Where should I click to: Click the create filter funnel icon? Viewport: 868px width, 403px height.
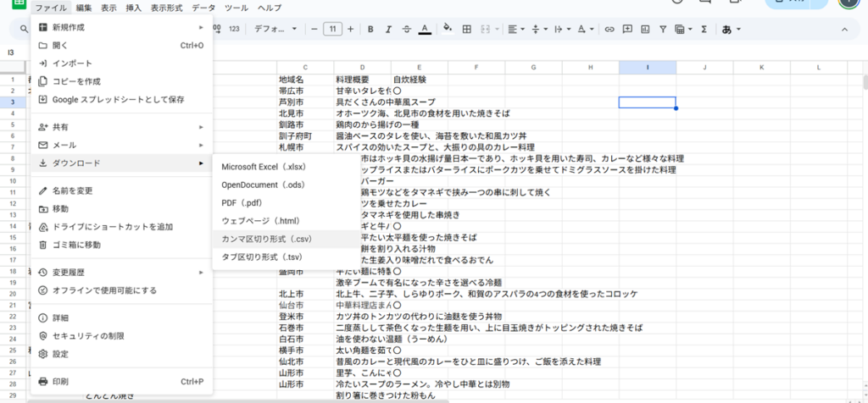663,30
